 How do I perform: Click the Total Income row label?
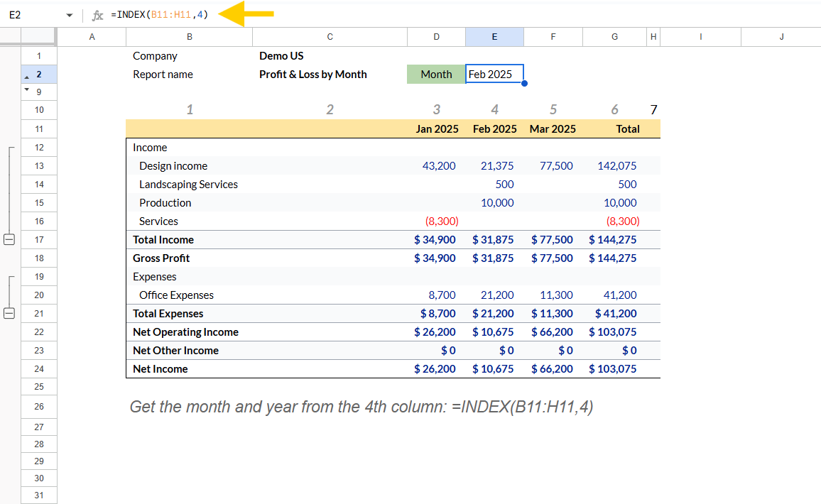click(163, 240)
